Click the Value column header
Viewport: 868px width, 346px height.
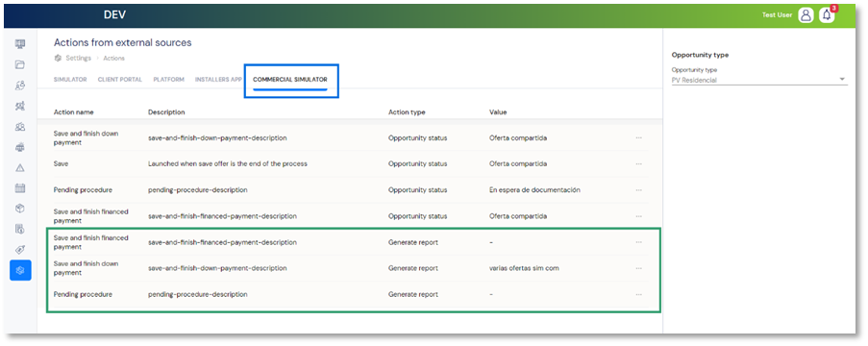click(x=498, y=111)
